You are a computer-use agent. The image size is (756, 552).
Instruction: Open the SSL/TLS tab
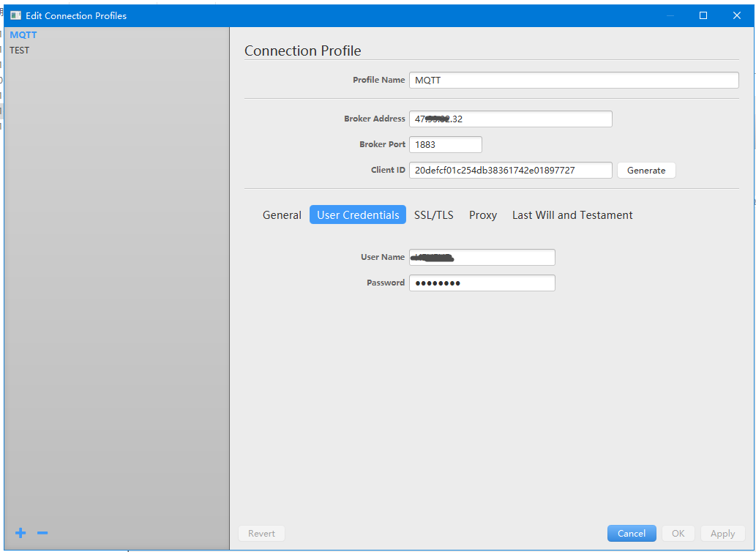pos(434,215)
